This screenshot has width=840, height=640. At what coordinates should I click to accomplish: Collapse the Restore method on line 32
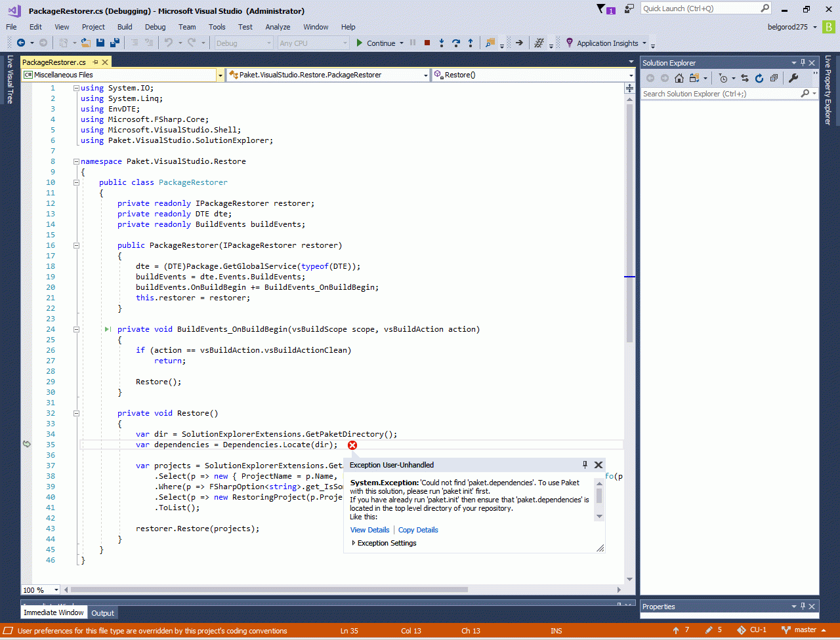coord(76,413)
